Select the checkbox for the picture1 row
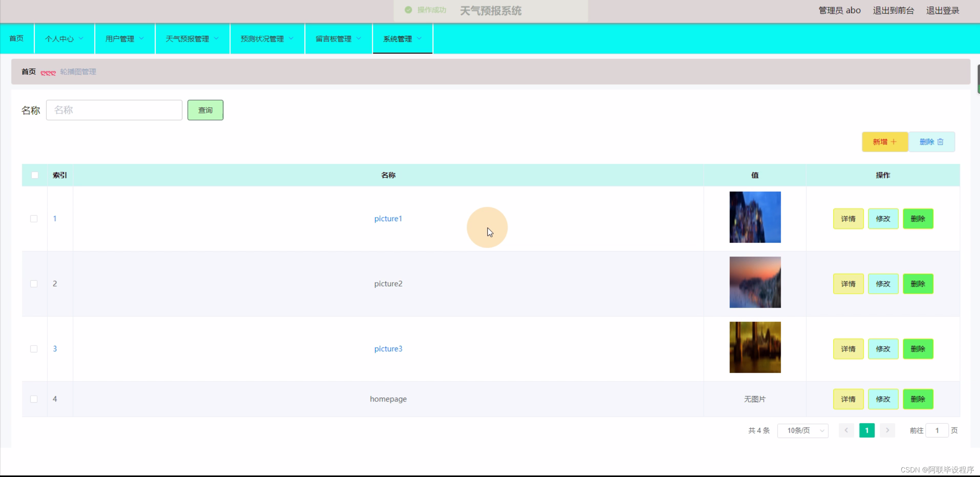Viewport: 980px width, 477px height. tap(34, 219)
